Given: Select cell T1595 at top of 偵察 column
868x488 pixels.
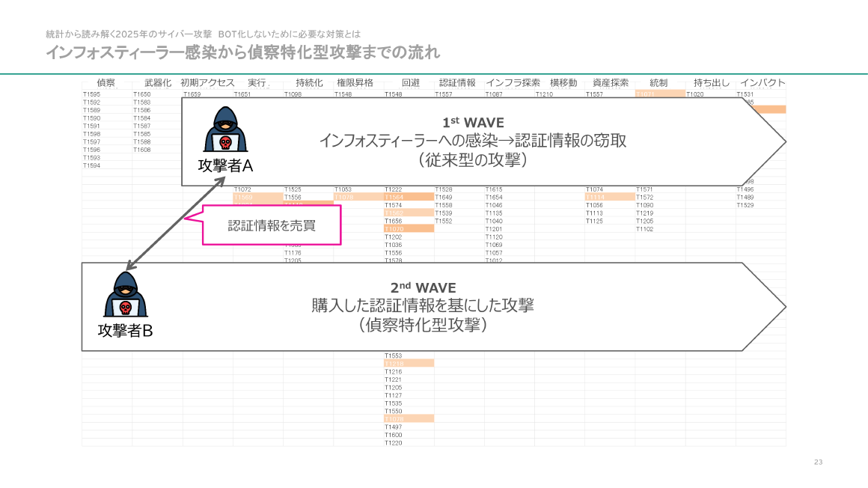Looking at the screenshot, I should (91, 93).
